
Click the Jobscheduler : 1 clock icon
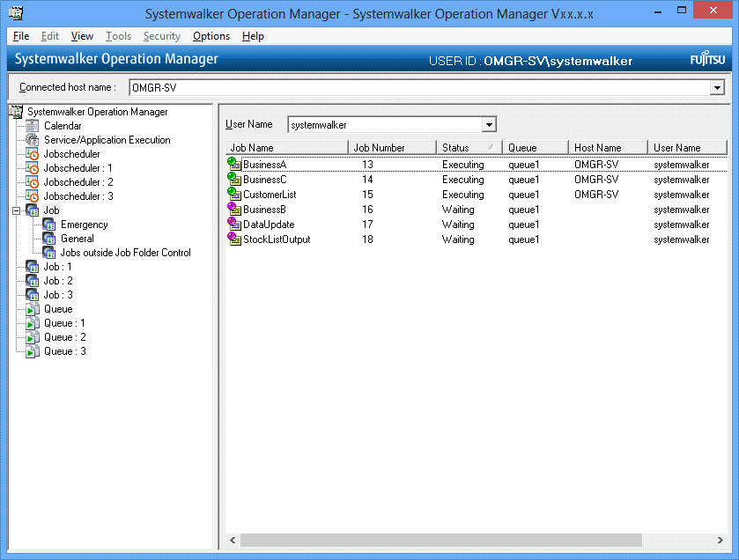(x=33, y=168)
